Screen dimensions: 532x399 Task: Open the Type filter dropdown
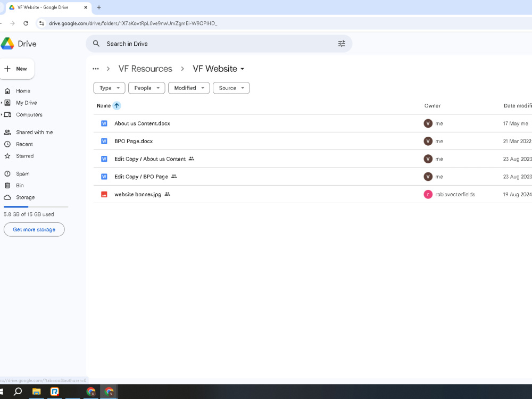(x=109, y=88)
